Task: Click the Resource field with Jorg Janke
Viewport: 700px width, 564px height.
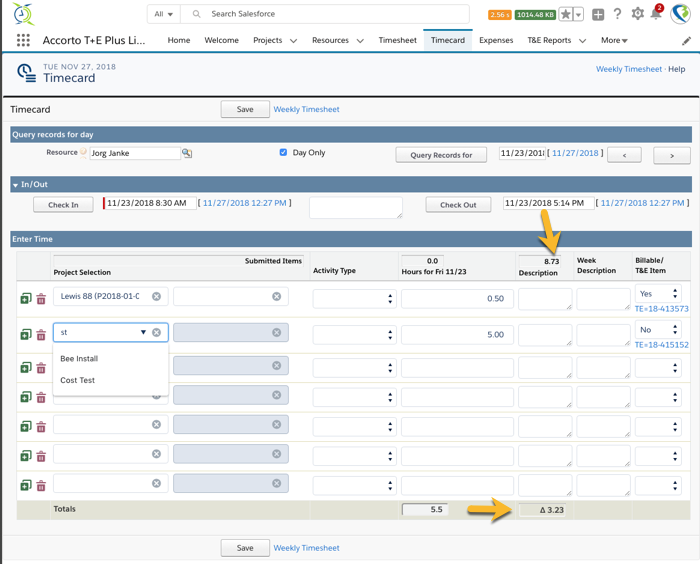Action: pyautogui.click(x=135, y=153)
